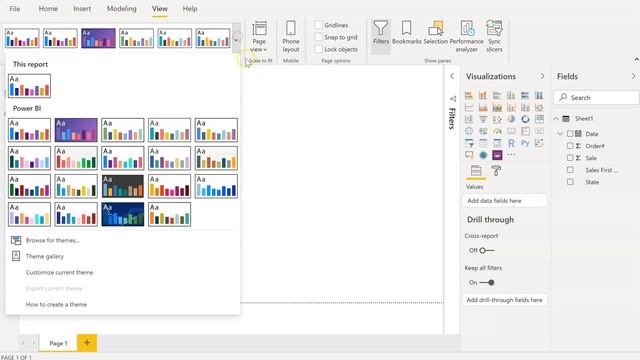Image resolution: width=640 pixels, height=360 pixels.
Task: Open the Theme gallery link
Action: click(x=44, y=256)
